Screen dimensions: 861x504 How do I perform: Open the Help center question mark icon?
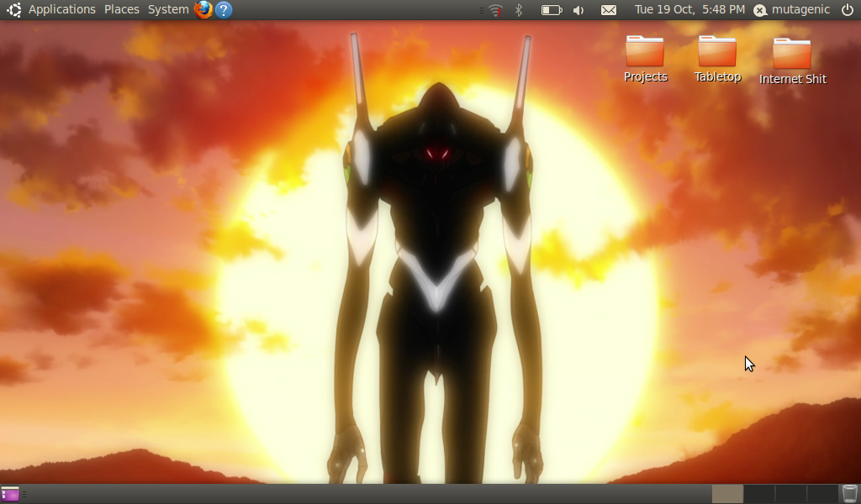[x=224, y=10]
